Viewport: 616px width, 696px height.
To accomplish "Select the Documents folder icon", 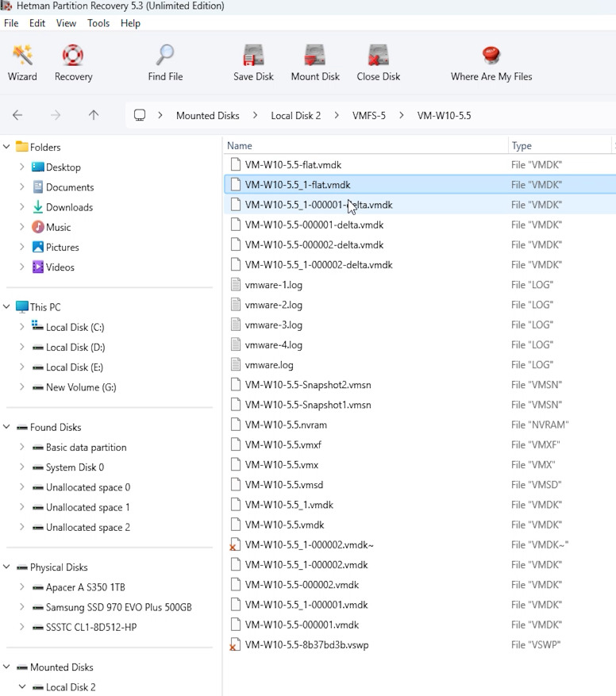I will click(x=38, y=186).
